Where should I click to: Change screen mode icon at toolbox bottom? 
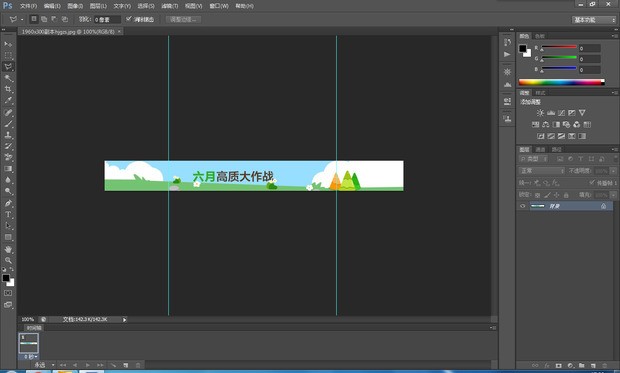point(8,305)
